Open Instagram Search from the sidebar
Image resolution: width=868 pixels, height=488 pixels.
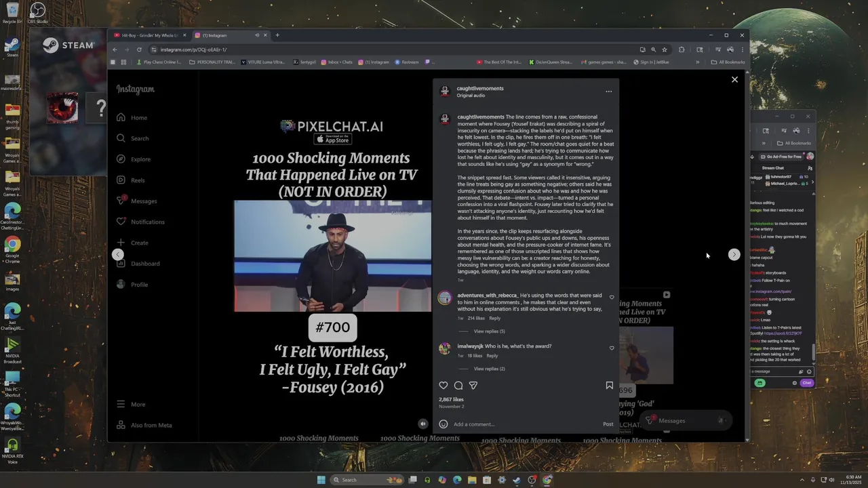(x=133, y=138)
